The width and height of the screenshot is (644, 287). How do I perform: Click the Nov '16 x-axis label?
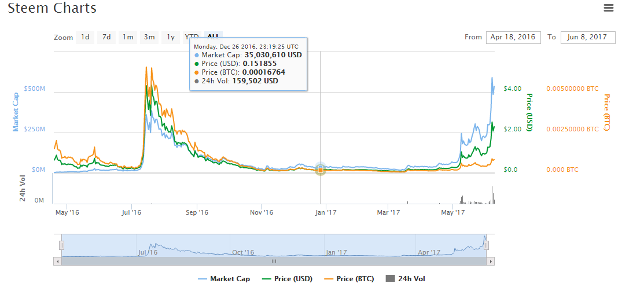[262, 212]
